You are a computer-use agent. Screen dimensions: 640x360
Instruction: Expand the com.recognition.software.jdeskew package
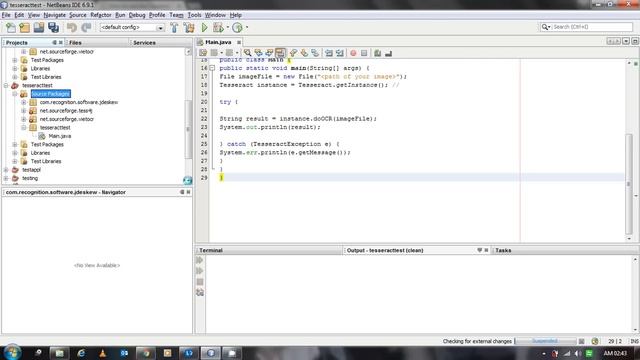pyautogui.click(x=24, y=102)
